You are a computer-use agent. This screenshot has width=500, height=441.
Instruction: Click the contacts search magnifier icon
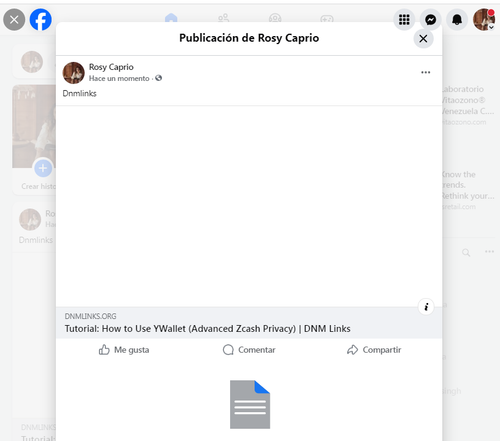click(x=466, y=252)
